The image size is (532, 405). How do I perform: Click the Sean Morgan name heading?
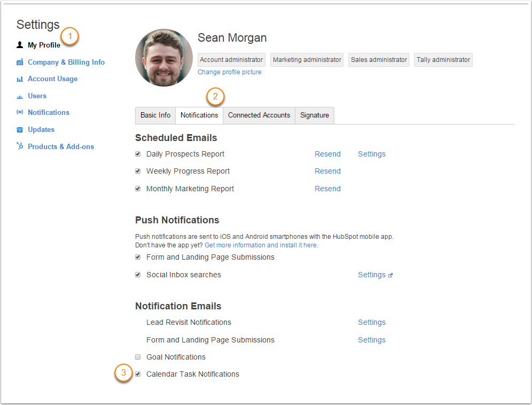coord(232,38)
